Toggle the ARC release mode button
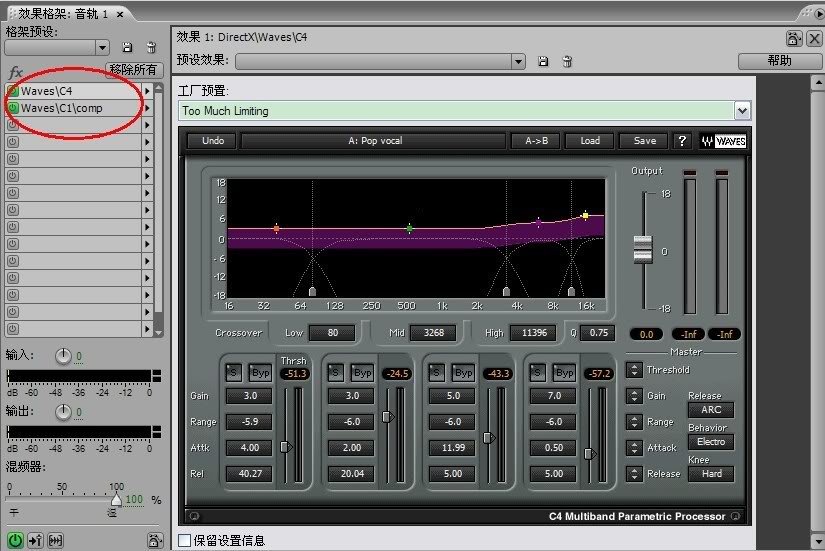 click(x=711, y=409)
